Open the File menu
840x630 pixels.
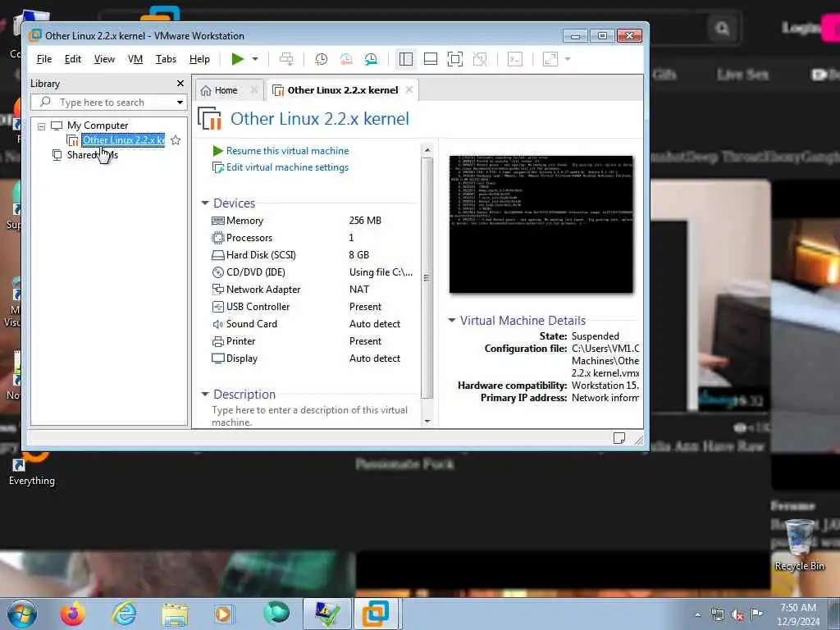pyautogui.click(x=44, y=59)
